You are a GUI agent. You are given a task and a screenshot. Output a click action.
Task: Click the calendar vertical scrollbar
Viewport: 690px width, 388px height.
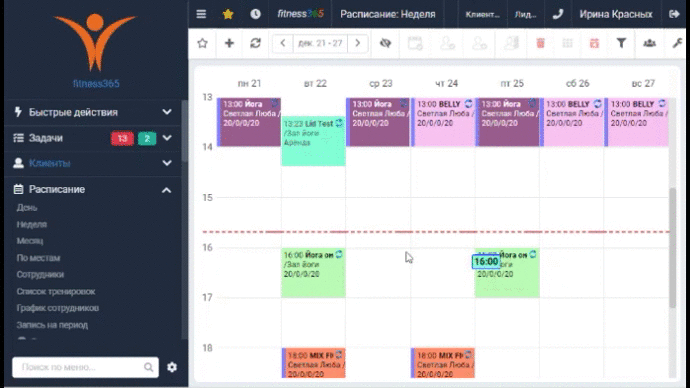pos(672,248)
